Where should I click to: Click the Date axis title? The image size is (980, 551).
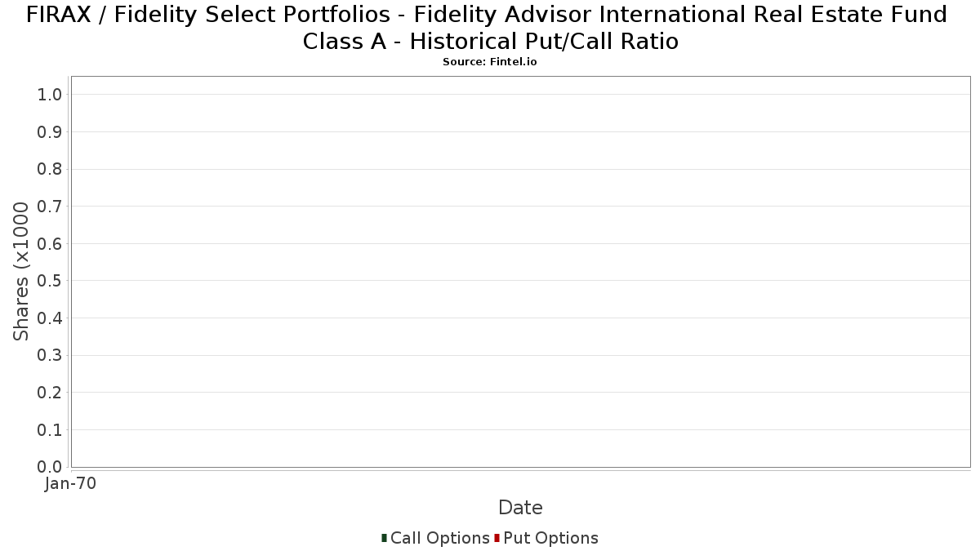[520, 508]
